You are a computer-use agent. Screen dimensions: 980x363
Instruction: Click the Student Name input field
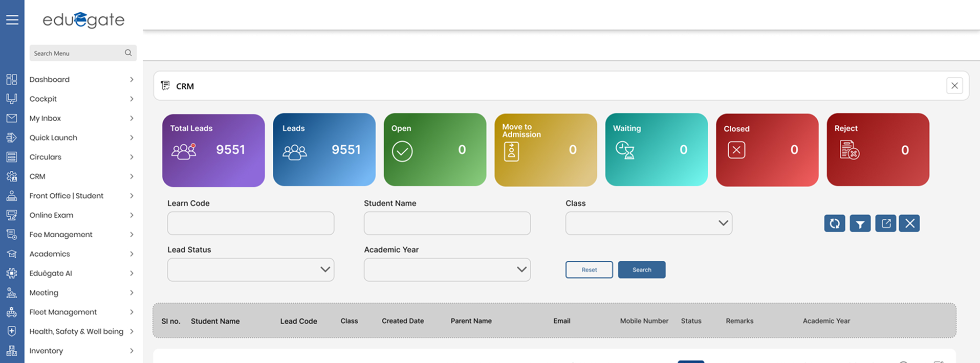click(447, 223)
